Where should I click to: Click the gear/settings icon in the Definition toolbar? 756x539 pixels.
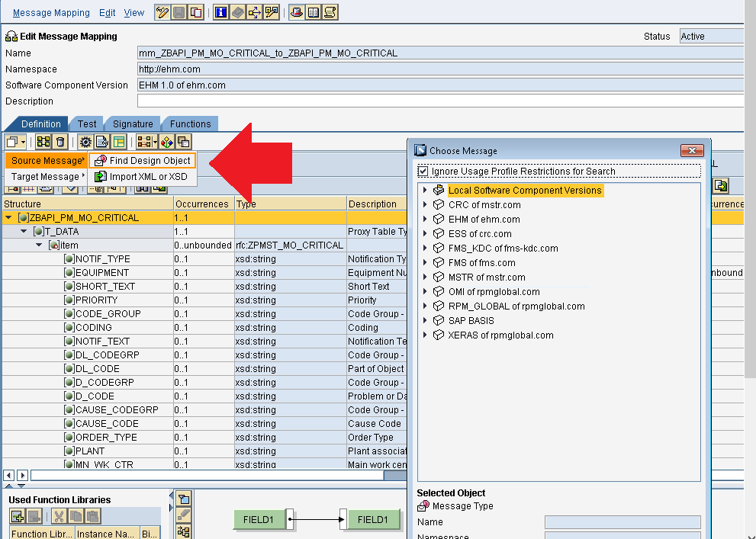[86, 142]
